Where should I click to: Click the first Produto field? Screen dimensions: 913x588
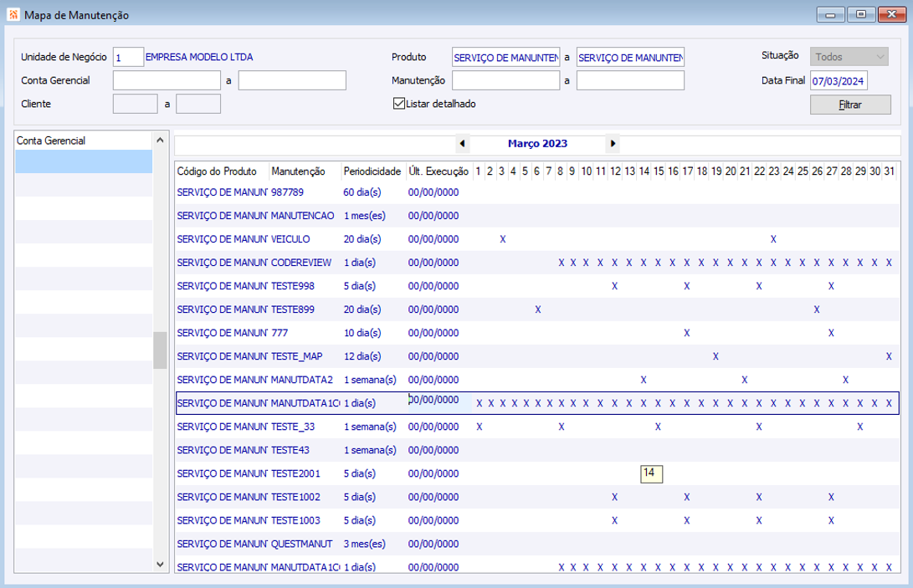[506, 57]
